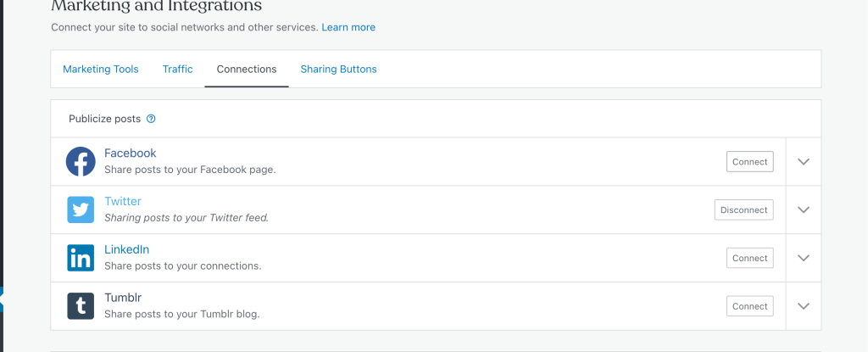Screen dimensions: 868x352
Task: Switch to the Marketing Tools tab
Action: coord(101,70)
